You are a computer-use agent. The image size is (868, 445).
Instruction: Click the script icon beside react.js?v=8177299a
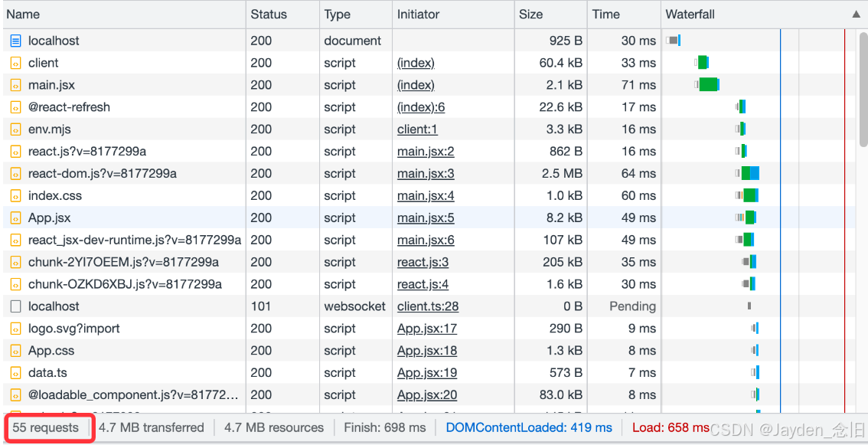pyautogui.click(x=16, y=152)
